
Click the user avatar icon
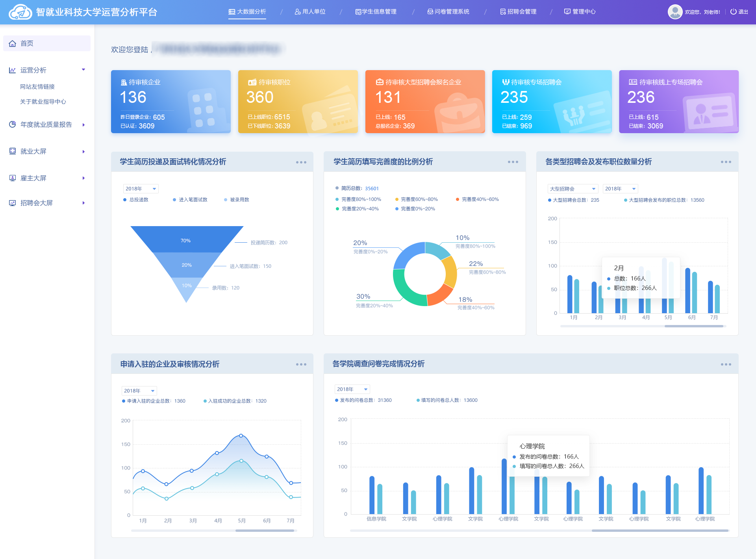[x=675, y=12]
